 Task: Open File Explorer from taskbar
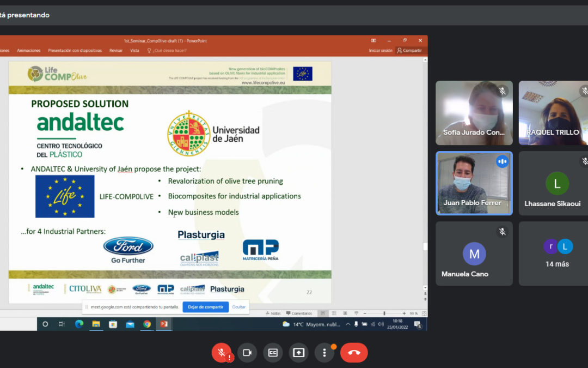point(96,324)
